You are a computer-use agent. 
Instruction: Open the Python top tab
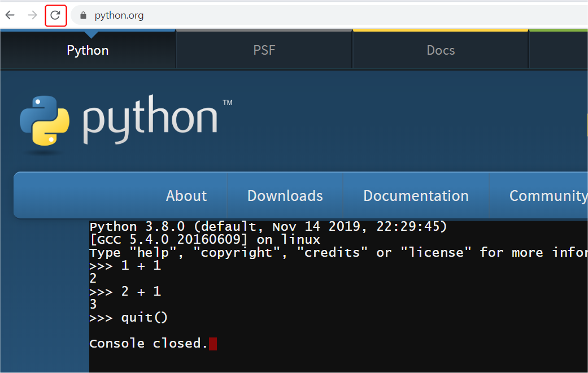88,50
